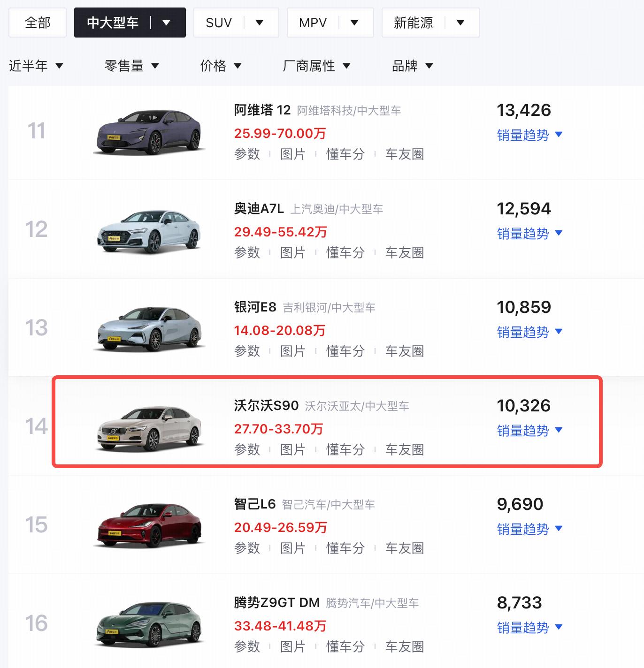This screenshot has height=668, width=644.
Task: Expand 销量趋势 for 银河E8
Action: click(529, 332)
